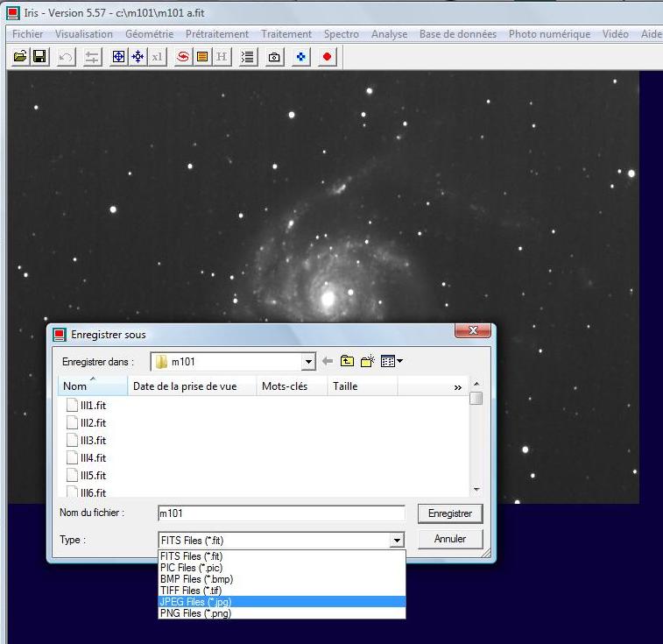
Task: Open the Traitement menu
Action: [x=286, y=34]
